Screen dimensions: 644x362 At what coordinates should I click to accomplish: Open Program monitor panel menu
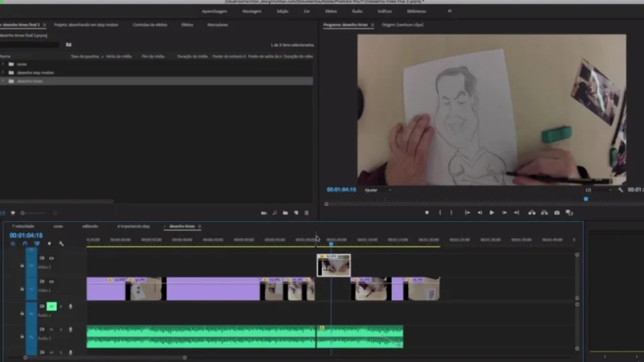(372, 25)
